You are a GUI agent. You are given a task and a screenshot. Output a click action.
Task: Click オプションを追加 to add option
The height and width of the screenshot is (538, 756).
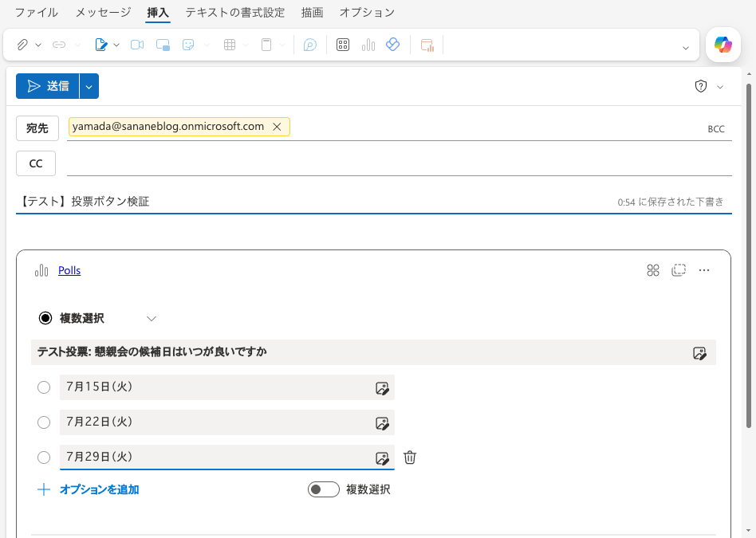[89, 490]
